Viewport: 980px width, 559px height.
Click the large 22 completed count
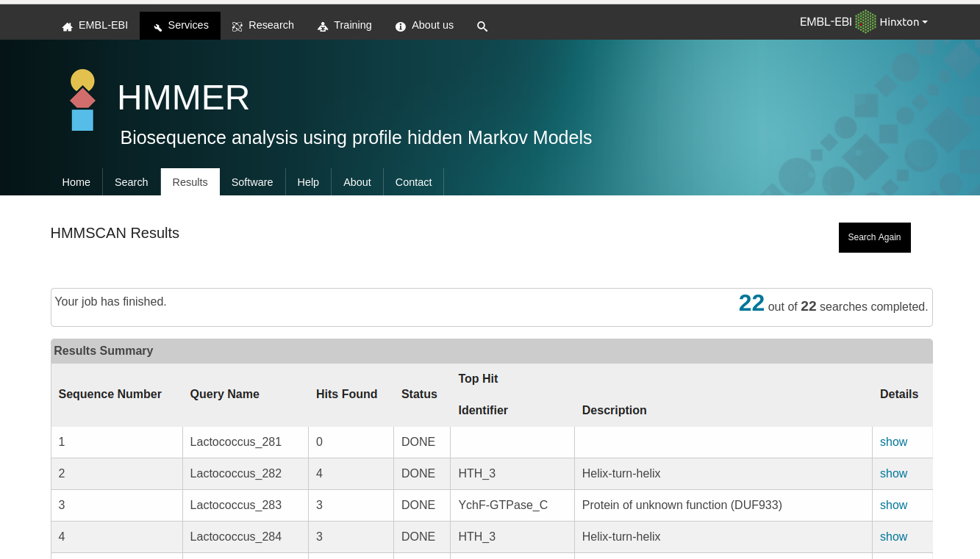click(751, 303)
